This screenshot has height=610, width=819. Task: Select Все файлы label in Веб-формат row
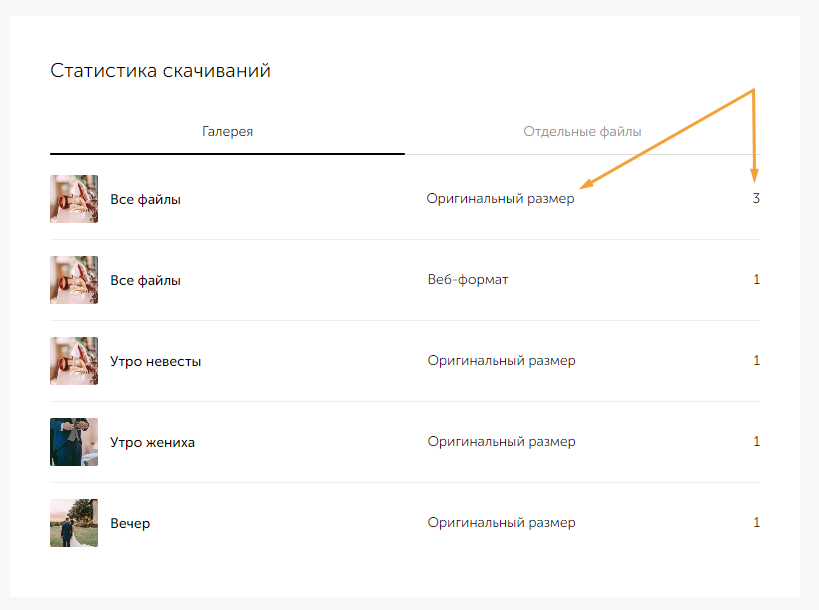(x=145, y=280)
